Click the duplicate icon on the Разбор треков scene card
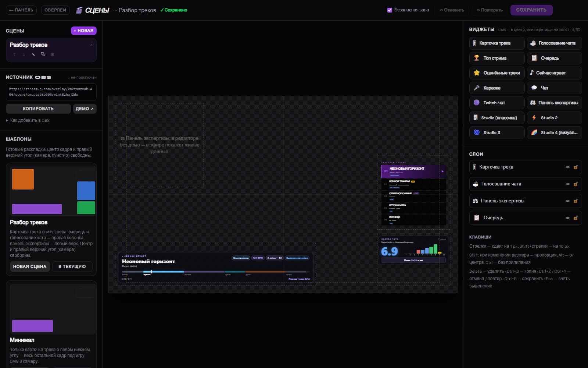The height and width of the screenshot is (368, 588). [43, 54]
